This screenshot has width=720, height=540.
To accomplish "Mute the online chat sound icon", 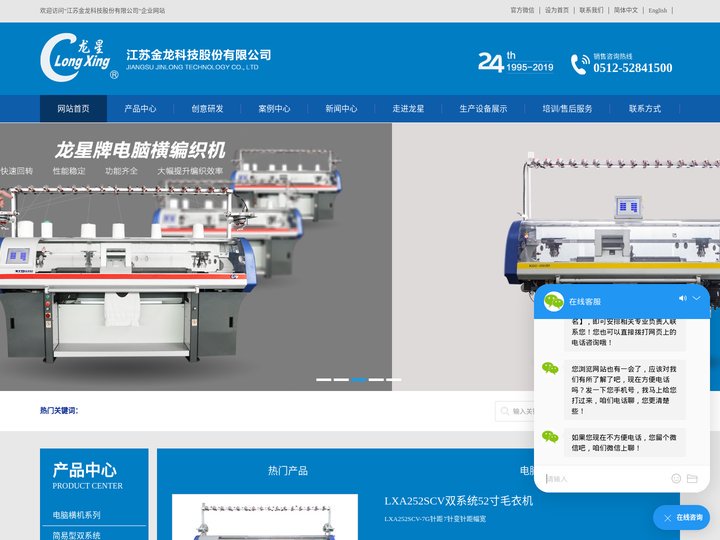I will tap(683, 298).
